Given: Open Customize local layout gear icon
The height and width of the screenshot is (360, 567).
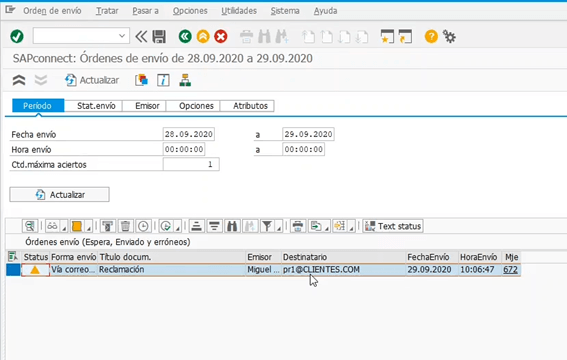Looking at the screenshot, I should (x=449, y=37).
